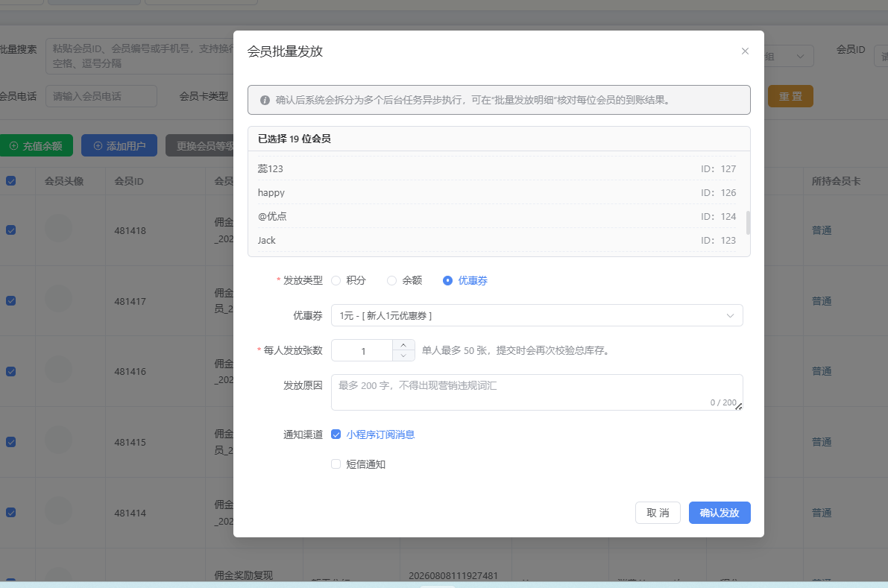888x588 pixels.
Task: Click the 批量搜索 text area in background
Action: [139, 56]
